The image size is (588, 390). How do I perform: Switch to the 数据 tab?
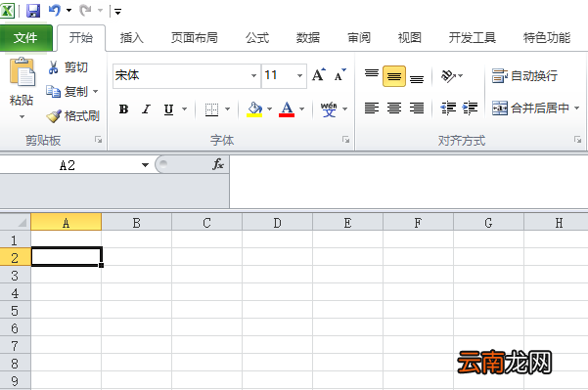(x=308, y=38)
